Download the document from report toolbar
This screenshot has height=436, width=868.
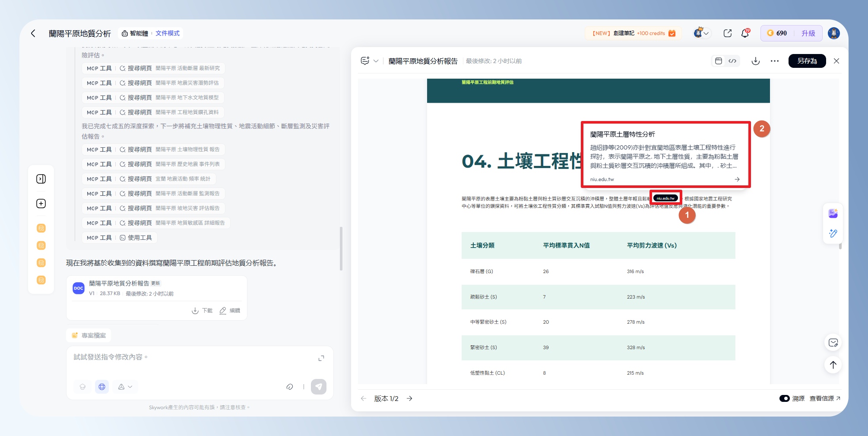755,61
